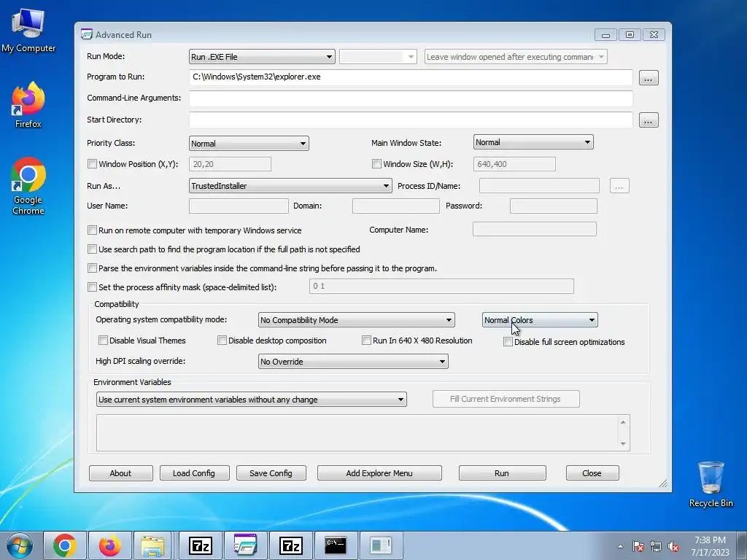Enable Window Size (W,H) checkbox
The image size is (747, 560).
[376, 164]
